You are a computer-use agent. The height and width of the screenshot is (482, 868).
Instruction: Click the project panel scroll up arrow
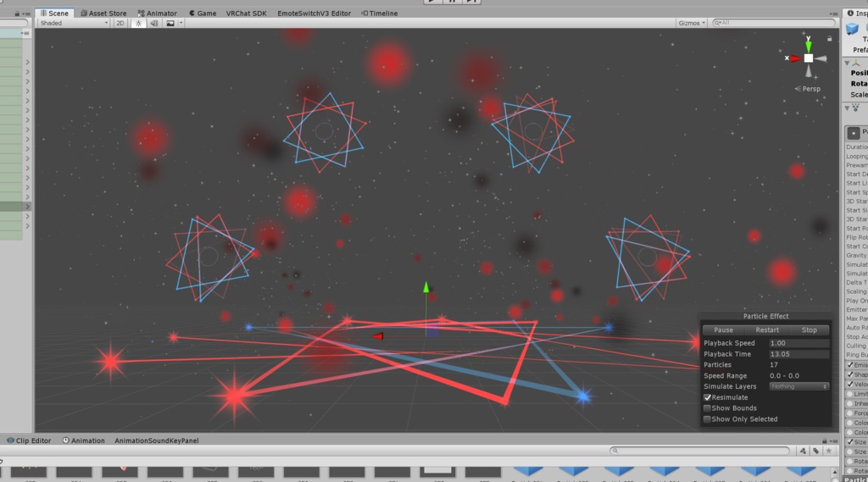pos(835,473)
